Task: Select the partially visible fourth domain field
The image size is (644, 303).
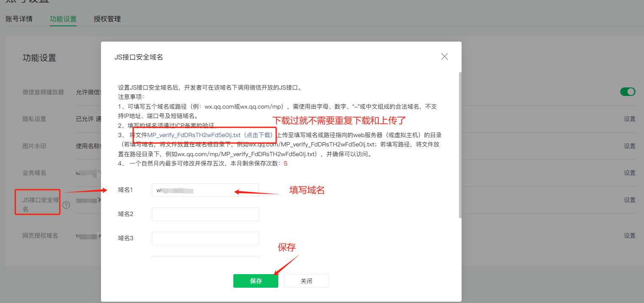Action: tap(205, 257)
